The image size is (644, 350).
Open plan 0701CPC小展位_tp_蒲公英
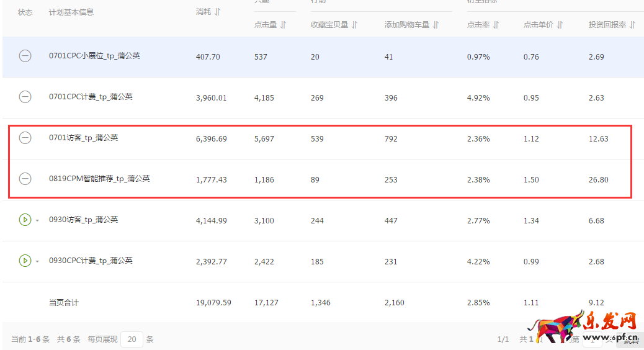[94, 56]
